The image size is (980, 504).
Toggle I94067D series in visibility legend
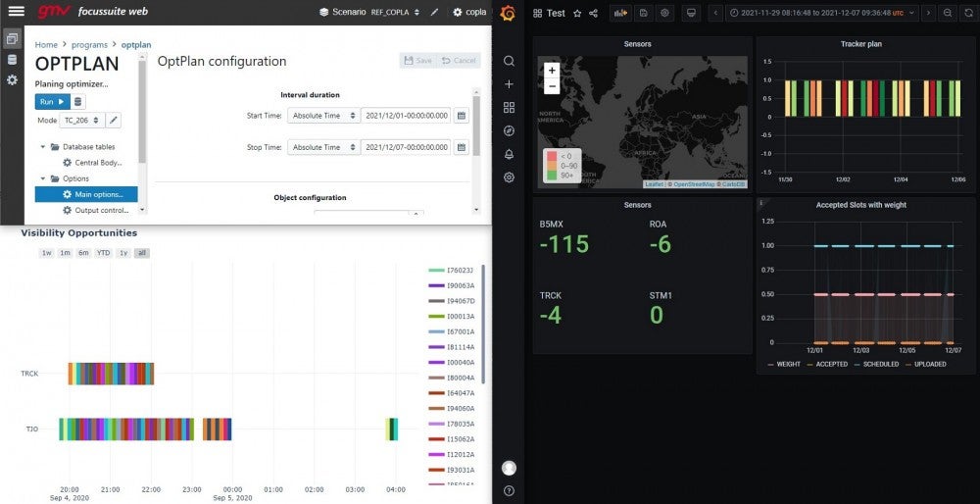pyautogui.click(x=451, y=301)
